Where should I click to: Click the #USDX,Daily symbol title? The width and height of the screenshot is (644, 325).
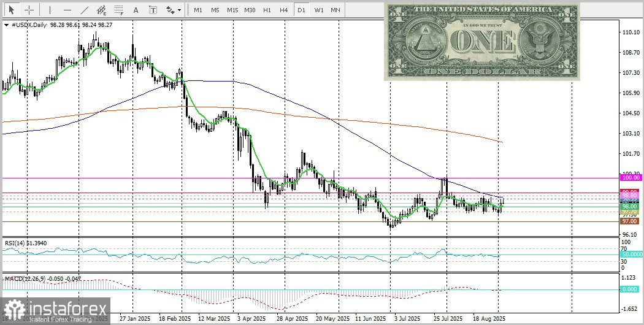pyautogui.click(x=30, y=25)
